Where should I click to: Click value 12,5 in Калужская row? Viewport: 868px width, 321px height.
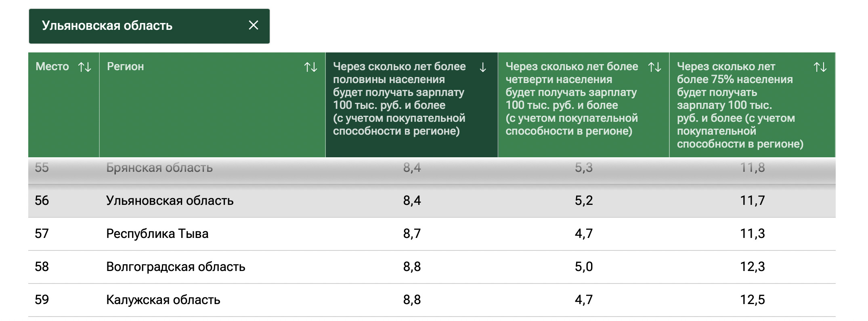coord(752,300)
